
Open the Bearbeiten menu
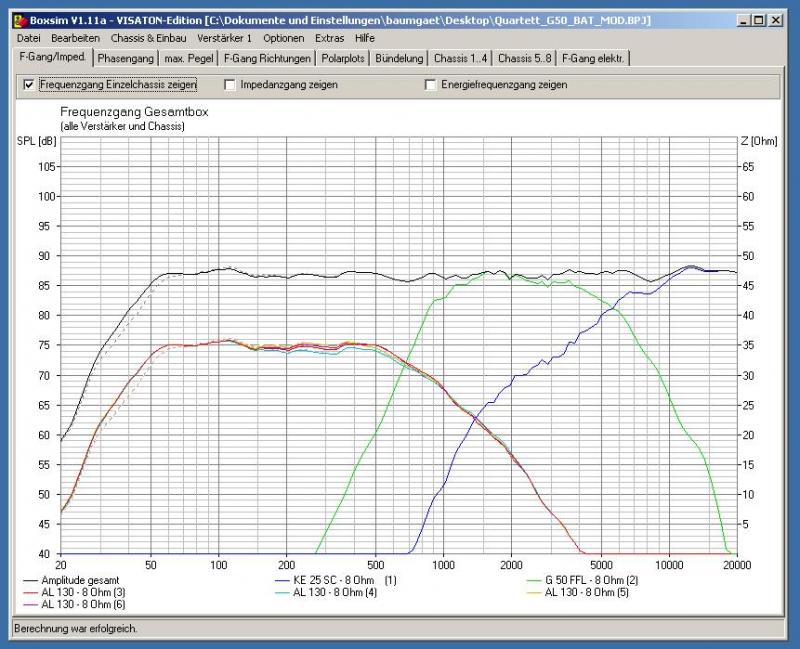coord(75,37)
